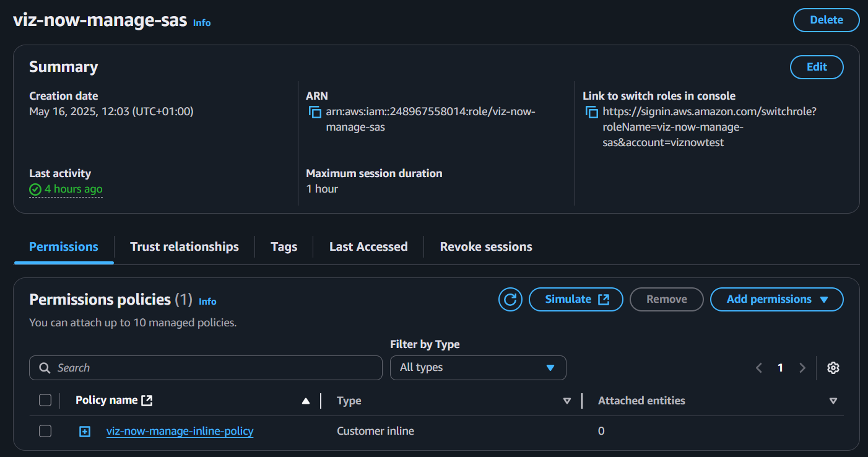
Task: Open the Last Accessed tab
Action: (x=368, y=246)
